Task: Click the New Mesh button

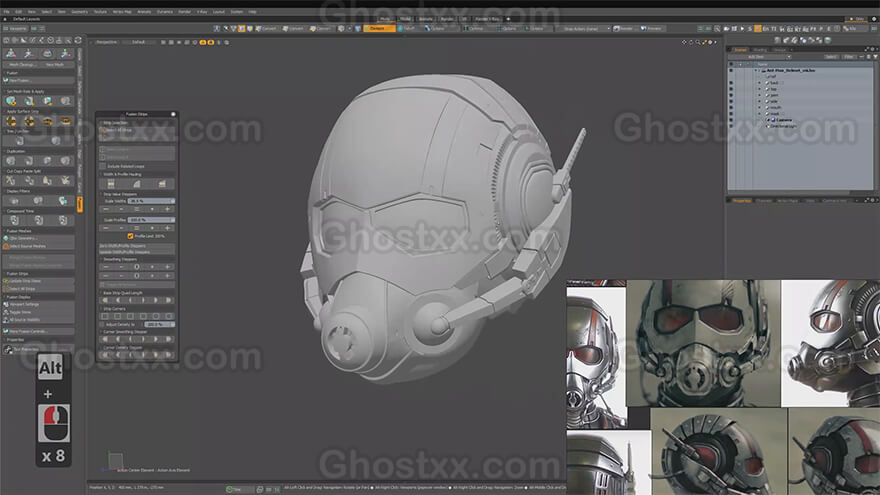Action: [54, 65]
